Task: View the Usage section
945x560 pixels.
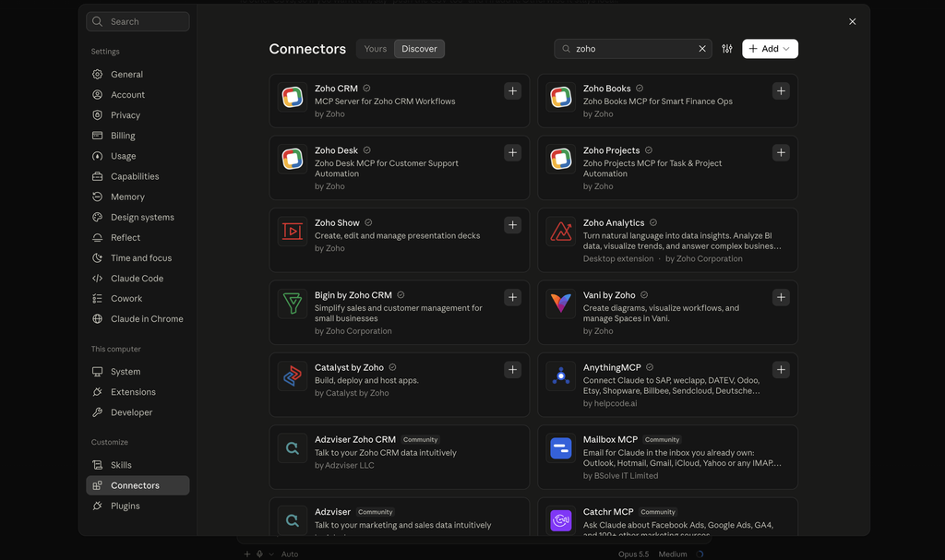Action: [x=138, y=156]
